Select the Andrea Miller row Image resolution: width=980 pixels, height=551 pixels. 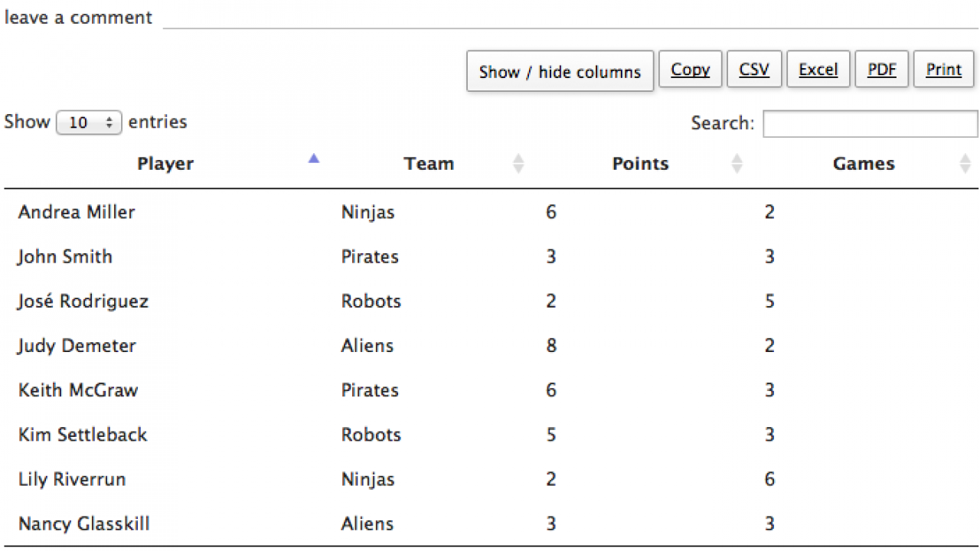coord(491,212)
